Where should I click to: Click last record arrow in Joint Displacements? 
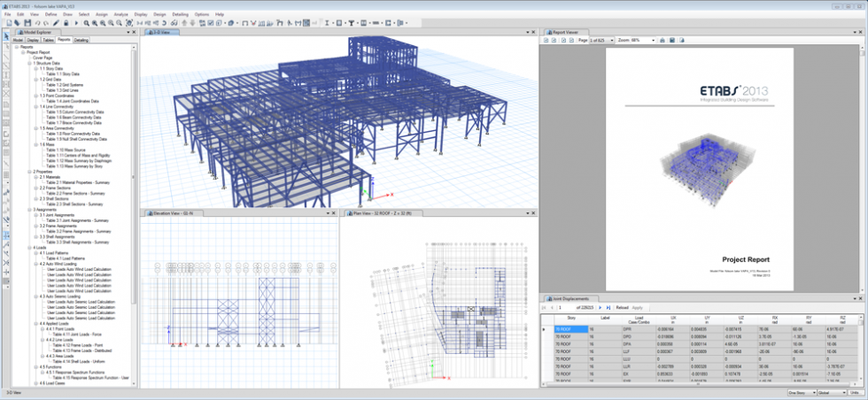point(608,307)
